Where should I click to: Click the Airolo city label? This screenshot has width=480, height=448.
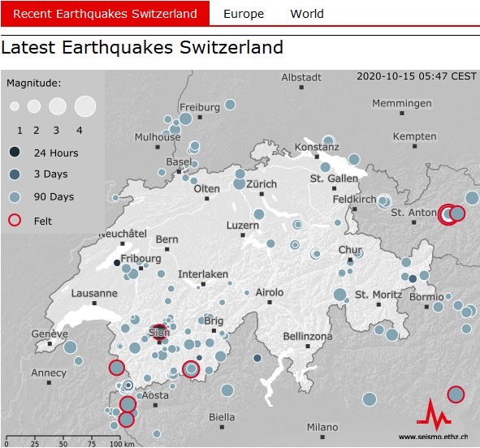click(270, 293)
